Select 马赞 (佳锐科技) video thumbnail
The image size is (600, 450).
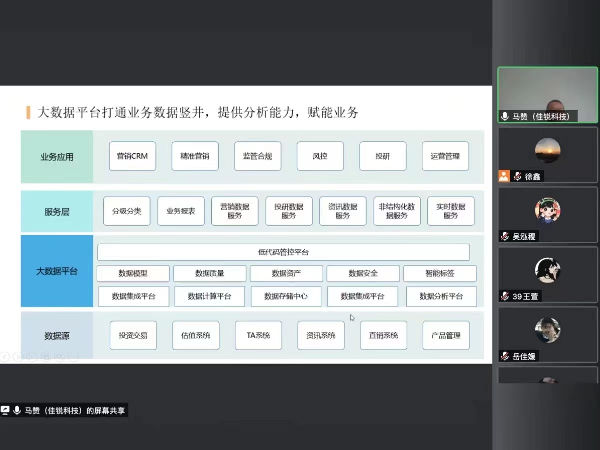pyautogui.click(x=548, y=95)
